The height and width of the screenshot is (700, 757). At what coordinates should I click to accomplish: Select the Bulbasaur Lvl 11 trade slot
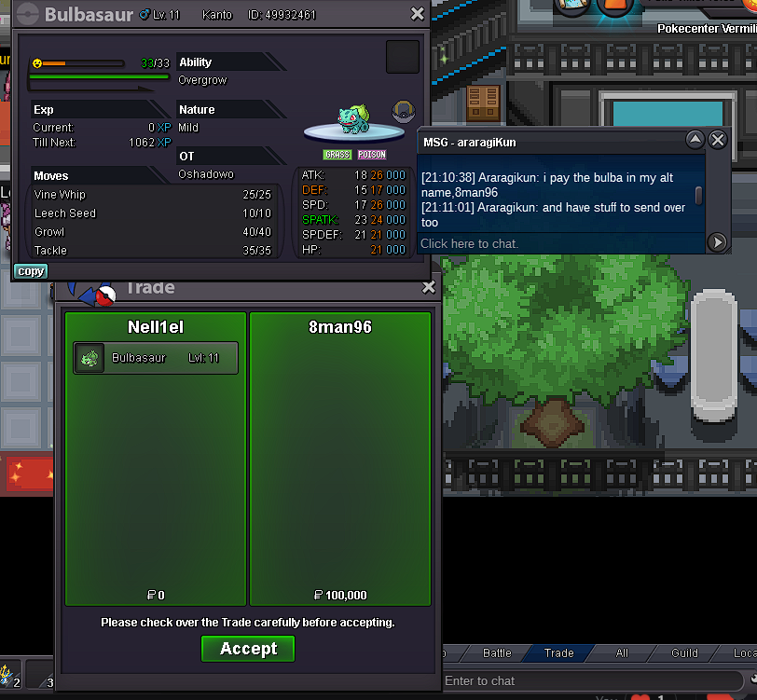tap(156, 358)
